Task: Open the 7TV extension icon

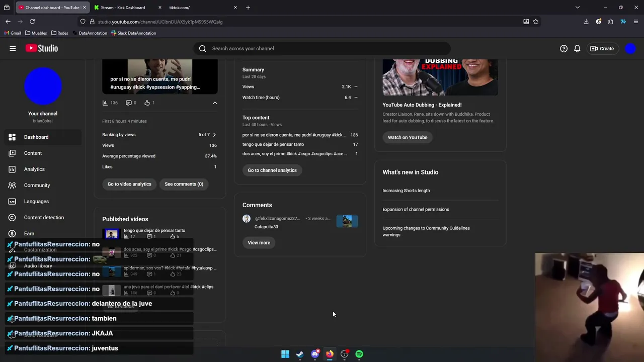Action: [623, 22]
